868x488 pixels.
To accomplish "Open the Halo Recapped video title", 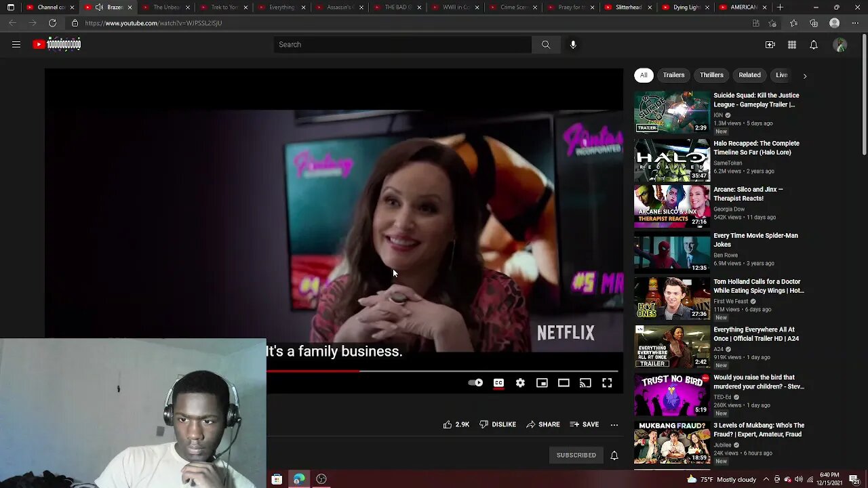I will 756,148.
